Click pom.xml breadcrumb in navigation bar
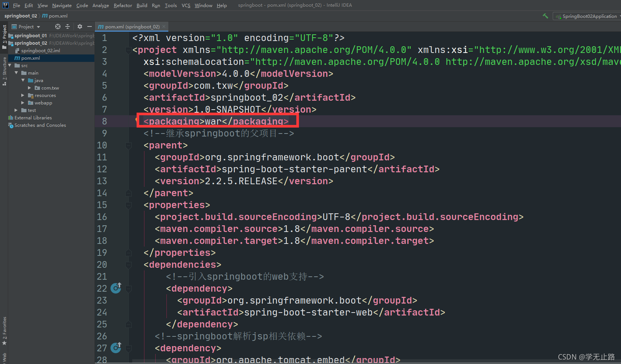Image resolution: width=621 pixels, height=364 pixels. pos(55,16)
